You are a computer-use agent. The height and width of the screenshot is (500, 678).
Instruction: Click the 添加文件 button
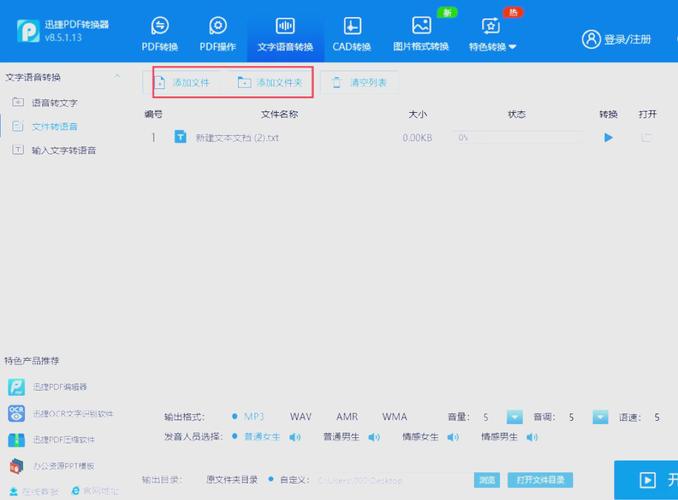coord(182,82)
